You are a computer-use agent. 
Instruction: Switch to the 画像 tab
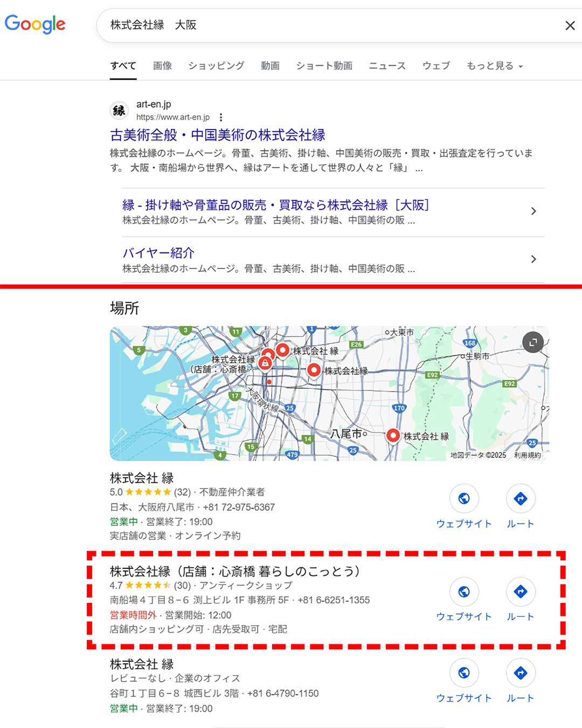click(x=162, y=66)
